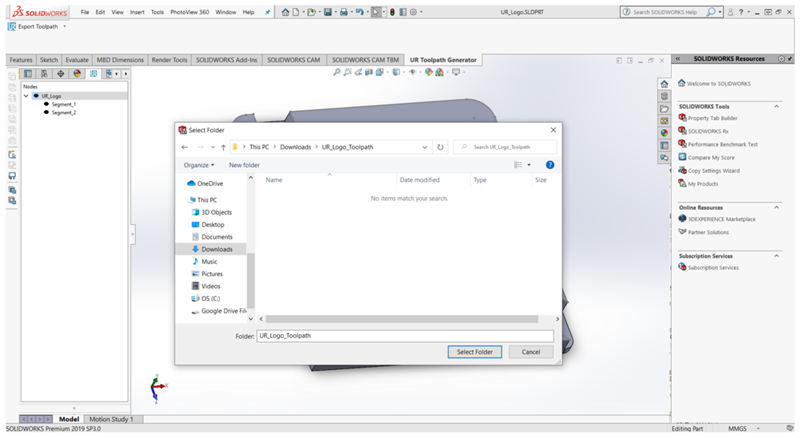800x438 pixels.
Task: Click Search UR_Logo_Toolpath box
Action: (505, 147)
